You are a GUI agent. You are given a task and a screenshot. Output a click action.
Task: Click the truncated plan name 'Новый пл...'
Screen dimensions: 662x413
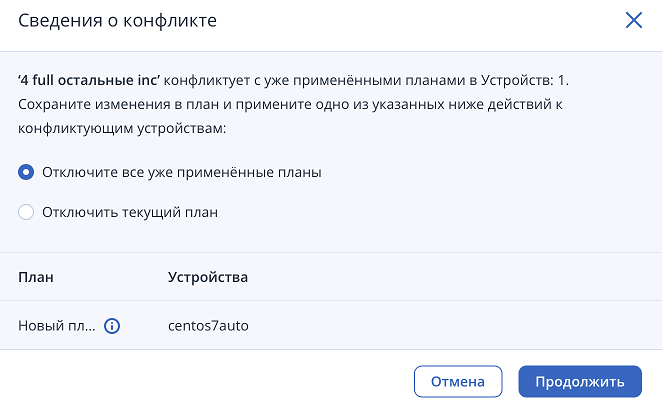[x=57, y=326]
